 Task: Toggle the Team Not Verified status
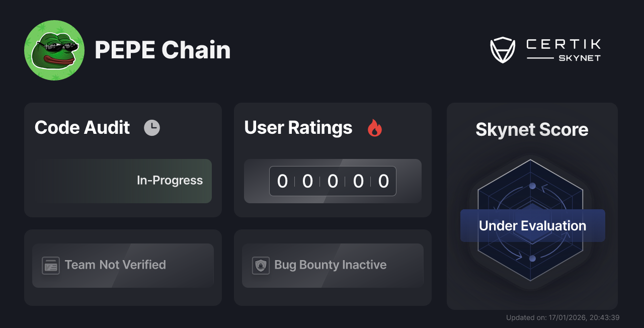[x=123, y=265]
